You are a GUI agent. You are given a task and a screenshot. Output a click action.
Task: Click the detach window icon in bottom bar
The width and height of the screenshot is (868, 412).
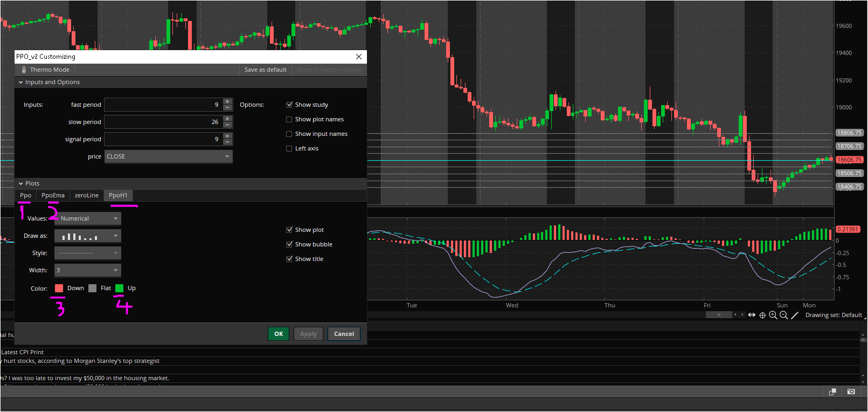tap(832, 392)
